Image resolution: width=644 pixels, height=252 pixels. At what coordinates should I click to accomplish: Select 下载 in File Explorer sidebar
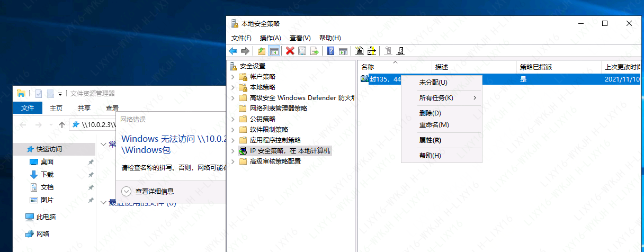(x=47, y=174)
